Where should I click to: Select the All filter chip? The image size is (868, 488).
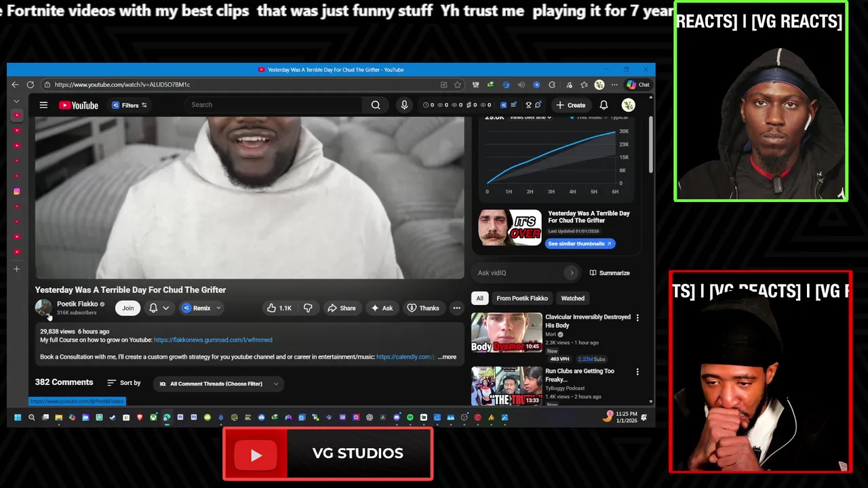tap(479, 298)
